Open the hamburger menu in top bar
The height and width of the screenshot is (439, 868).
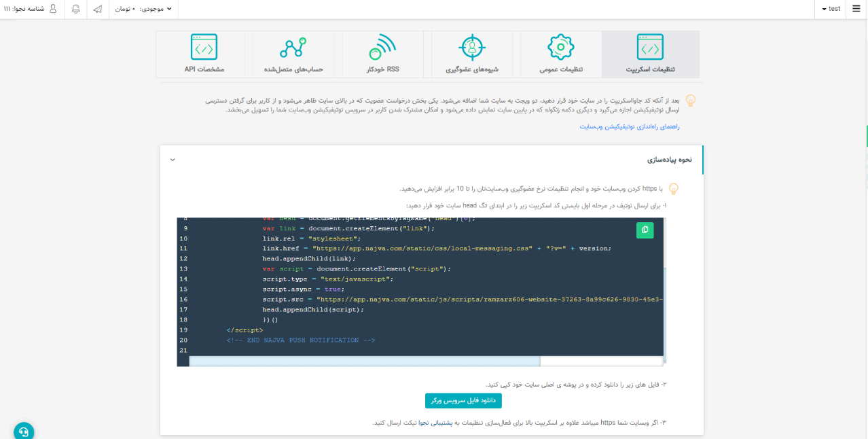click(856, 9)
